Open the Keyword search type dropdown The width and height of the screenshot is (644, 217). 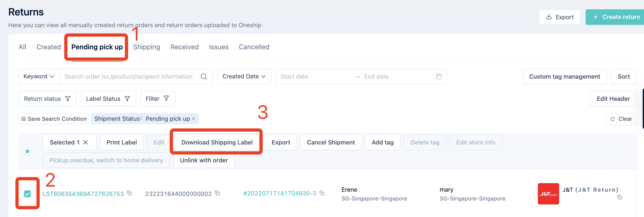[x=39, y=77]
